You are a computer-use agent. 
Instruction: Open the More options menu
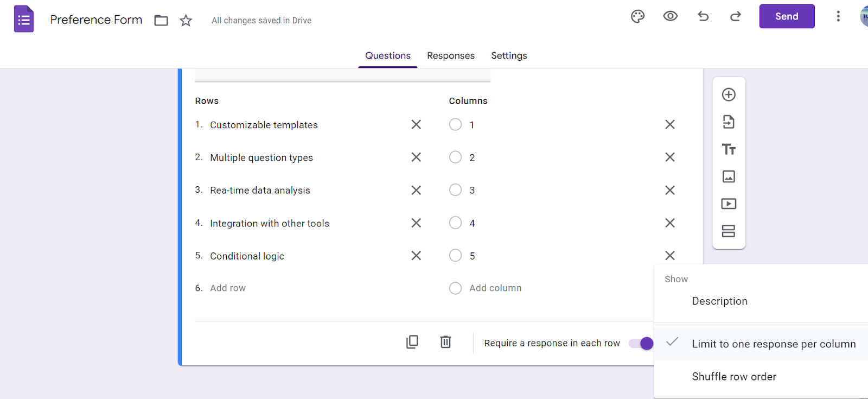[838, 16]
